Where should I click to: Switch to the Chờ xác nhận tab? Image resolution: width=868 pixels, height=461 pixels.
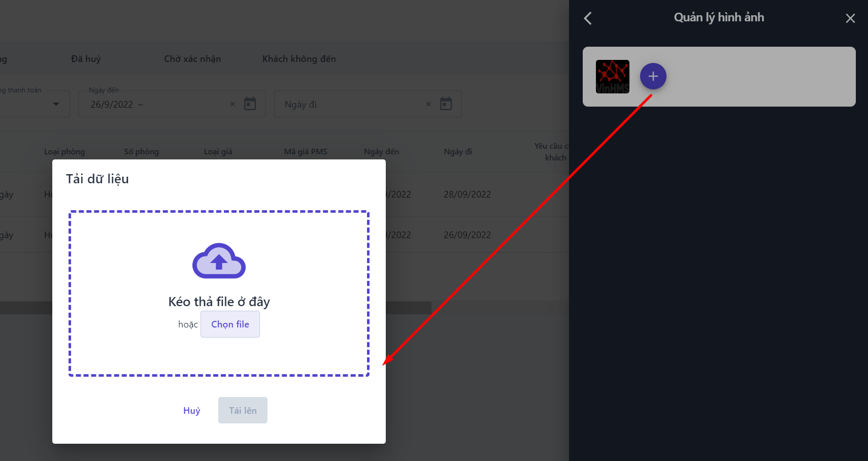[x=192, y=59]
